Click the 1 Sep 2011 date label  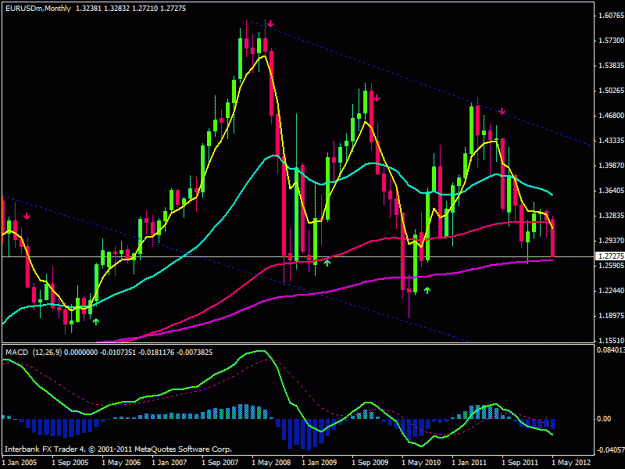(x=520, y=463)
